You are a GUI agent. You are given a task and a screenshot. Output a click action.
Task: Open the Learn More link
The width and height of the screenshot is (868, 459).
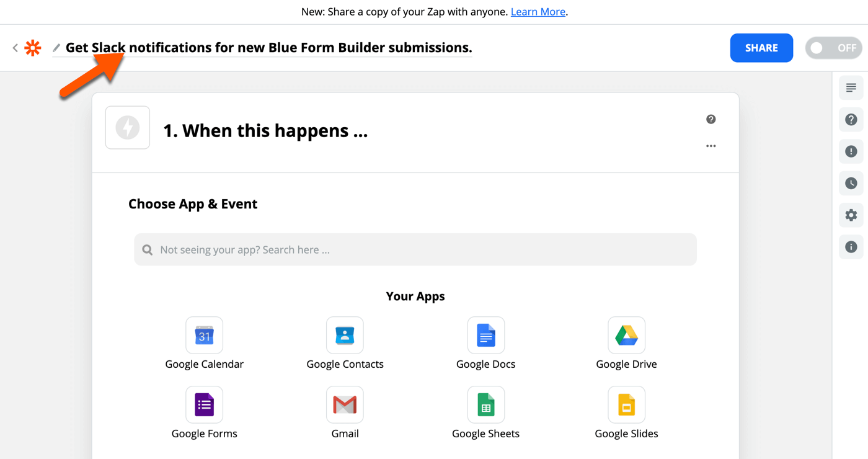[538, 11]
